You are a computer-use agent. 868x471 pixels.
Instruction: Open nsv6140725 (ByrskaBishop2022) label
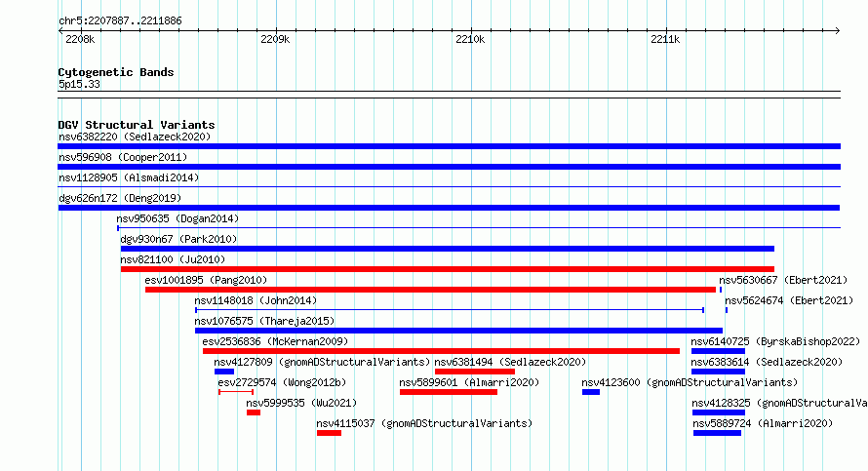(x=775, y=341)
